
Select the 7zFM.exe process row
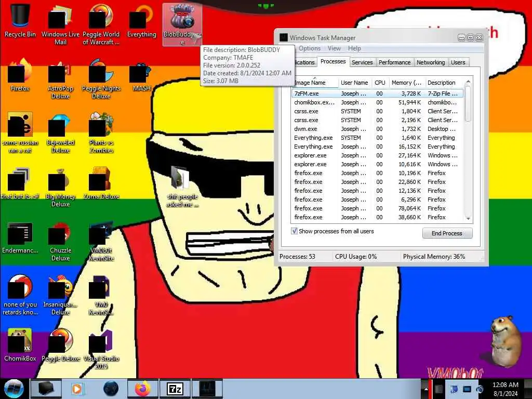coord(377,94)
